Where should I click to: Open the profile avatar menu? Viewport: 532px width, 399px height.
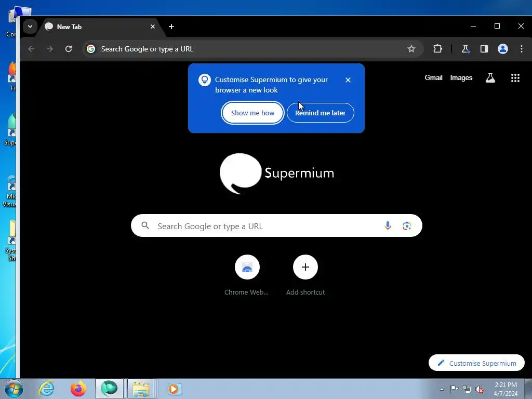[502, 49]
